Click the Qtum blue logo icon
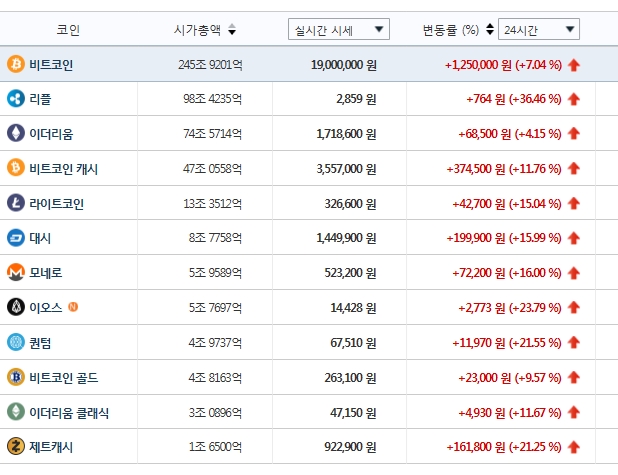This screenshot has width=618, height=475. (16, 342)
